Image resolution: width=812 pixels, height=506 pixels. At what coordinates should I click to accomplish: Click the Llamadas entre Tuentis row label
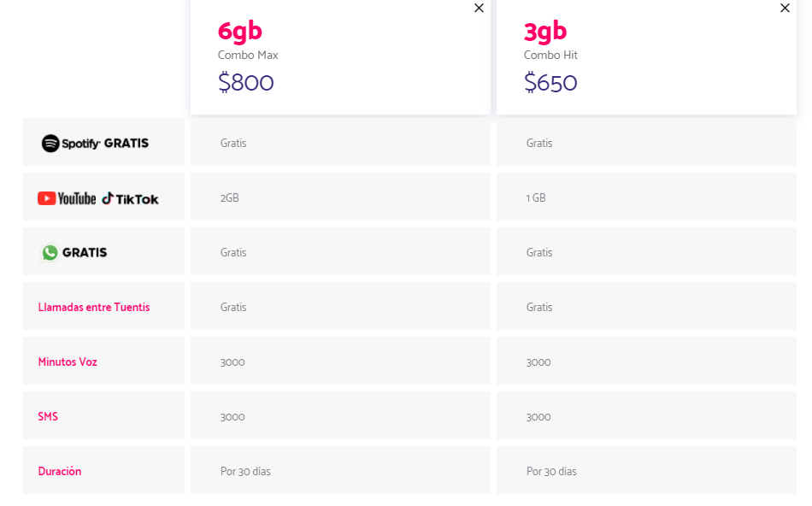point(94,307)
